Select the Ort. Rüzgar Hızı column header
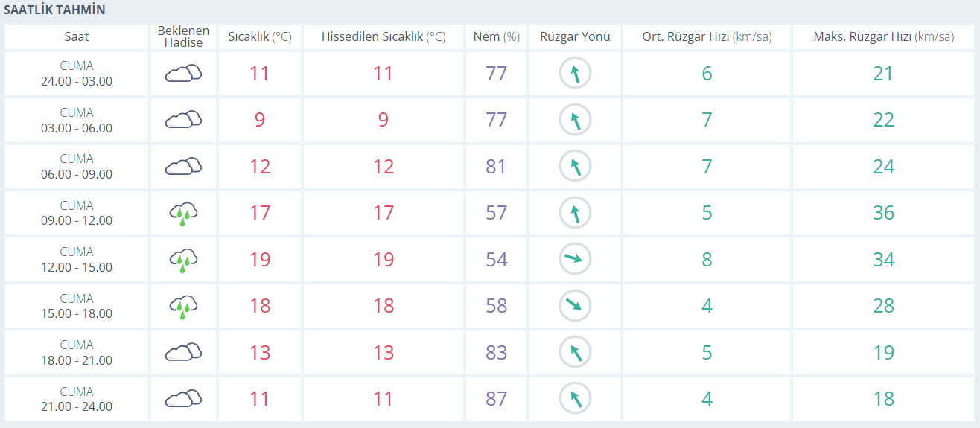 pos(706,36)
